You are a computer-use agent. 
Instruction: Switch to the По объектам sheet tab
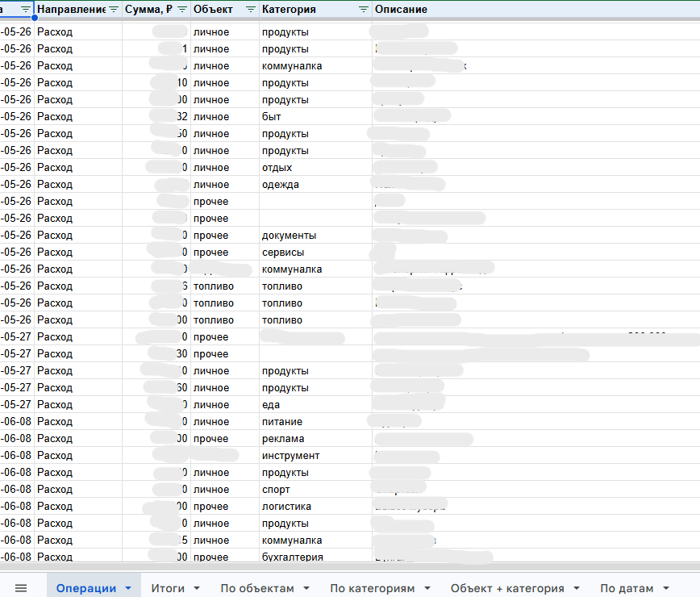(257, 588)
